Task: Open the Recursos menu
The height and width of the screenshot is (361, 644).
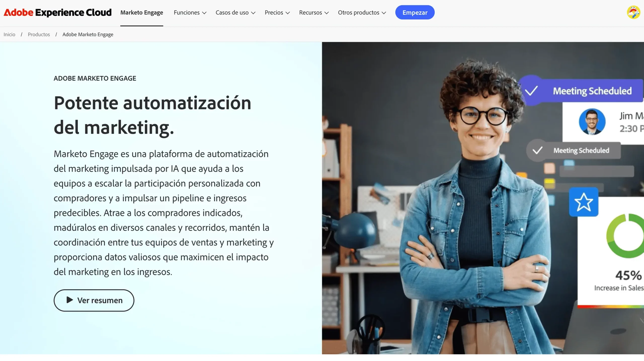Action: (314, 13)
